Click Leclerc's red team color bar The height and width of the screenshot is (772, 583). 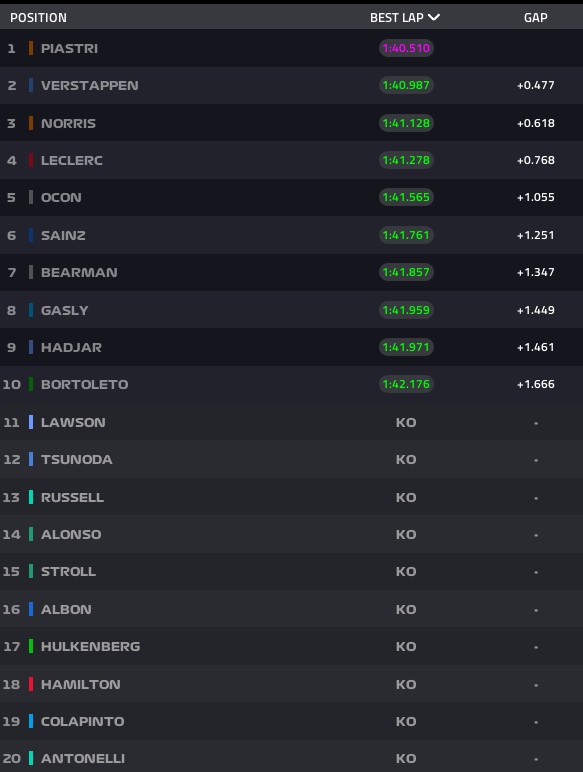coord(31,160)
